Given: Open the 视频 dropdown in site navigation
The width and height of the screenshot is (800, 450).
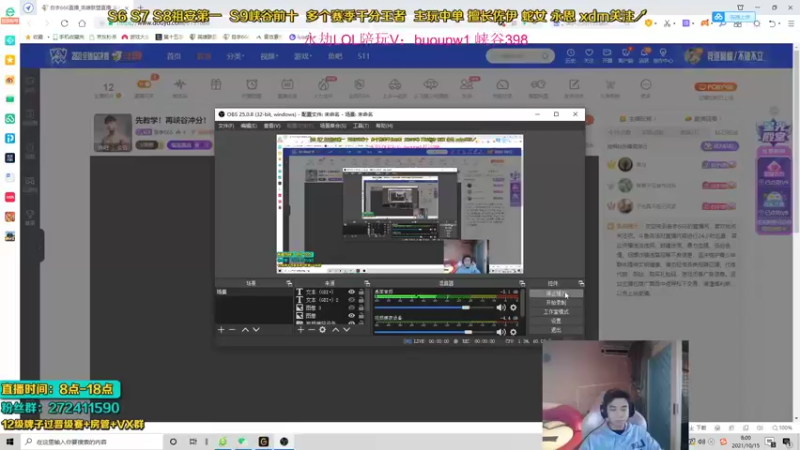Looking at the screenshot, I should click(x=269, y=56).
